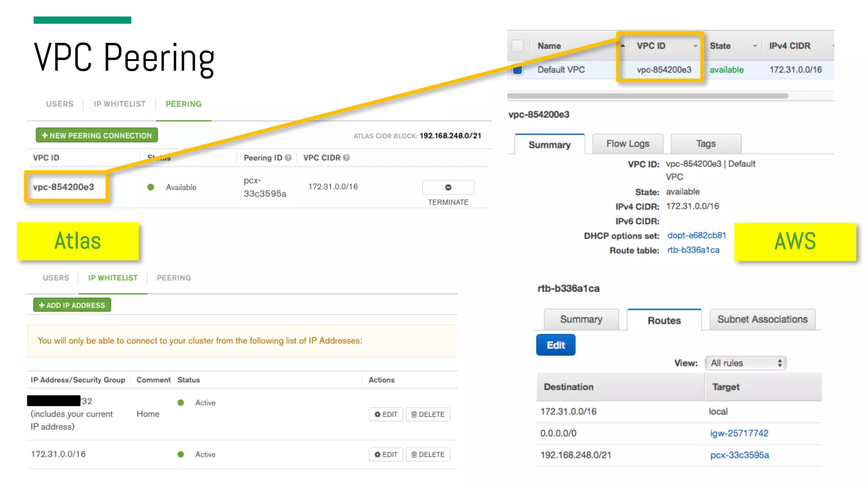Click IPv4 CIDR column header

(x=790, y=46)
